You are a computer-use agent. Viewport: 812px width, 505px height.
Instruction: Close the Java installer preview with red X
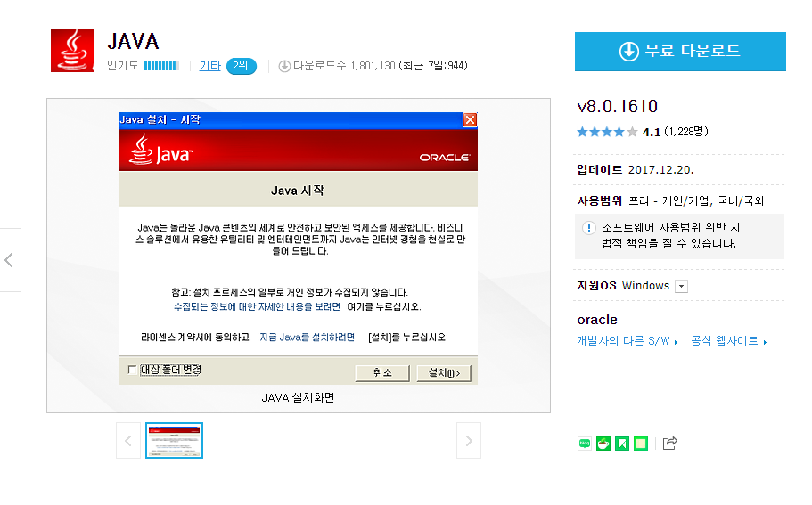tap(470, 120)
